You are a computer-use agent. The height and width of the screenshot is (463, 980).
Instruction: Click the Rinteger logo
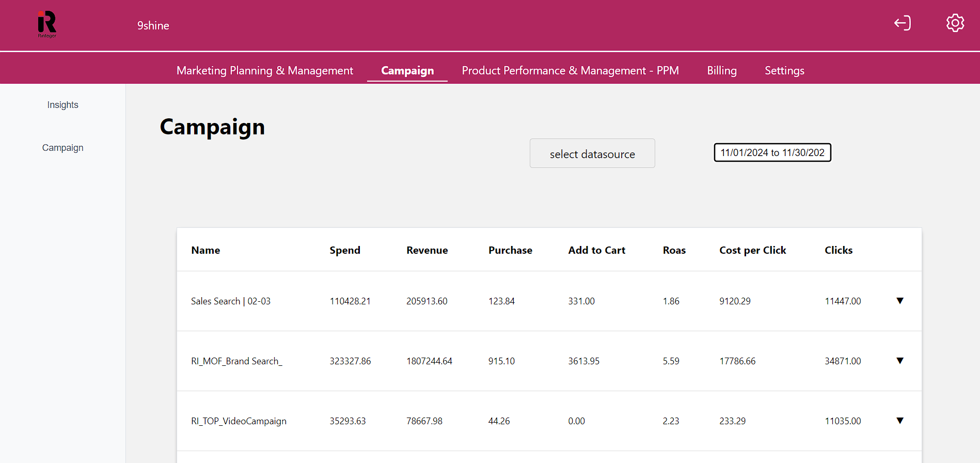pos(47,24)
